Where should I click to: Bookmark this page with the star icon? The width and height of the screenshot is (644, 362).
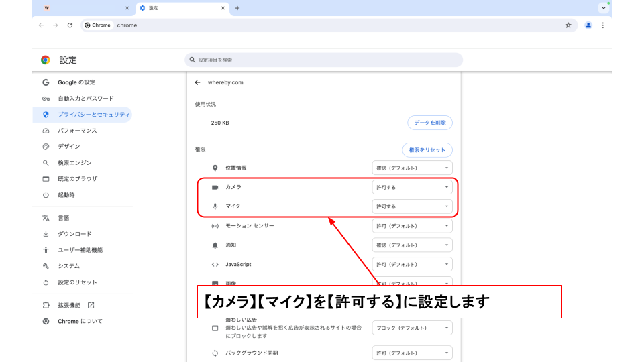[568, 25]
